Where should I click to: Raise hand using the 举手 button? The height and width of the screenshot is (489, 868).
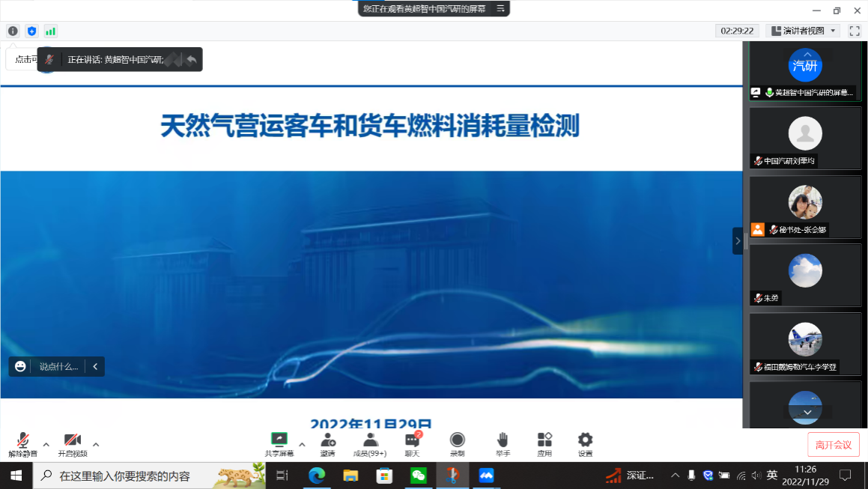pyautogui.click(x=503, y=443)
